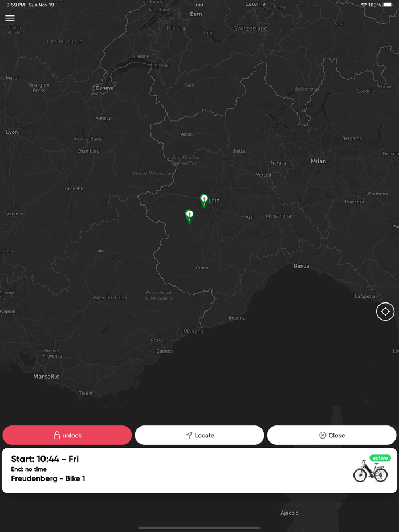Tap the battery indicator

388,5
